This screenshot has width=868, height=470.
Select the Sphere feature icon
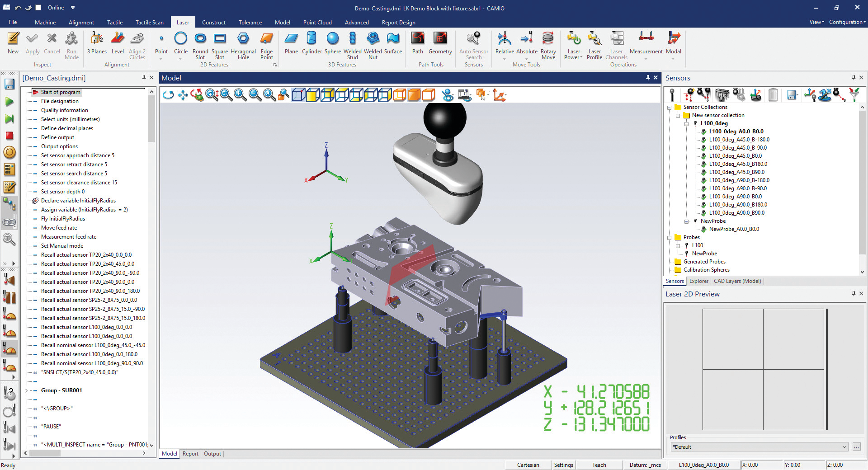coord(333,43)
